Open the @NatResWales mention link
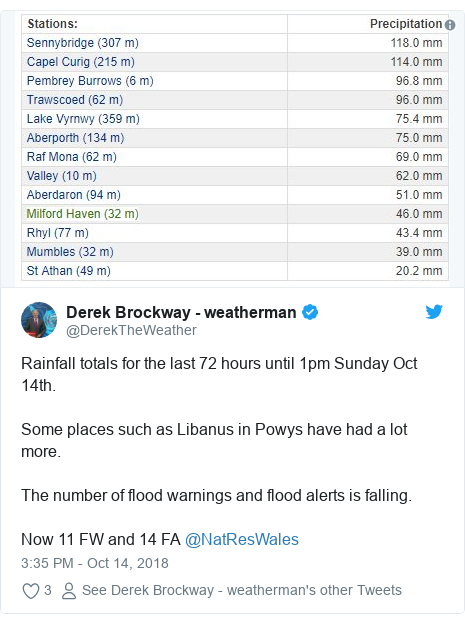Viewport: 465px width, 623px height. coord(242,540)
